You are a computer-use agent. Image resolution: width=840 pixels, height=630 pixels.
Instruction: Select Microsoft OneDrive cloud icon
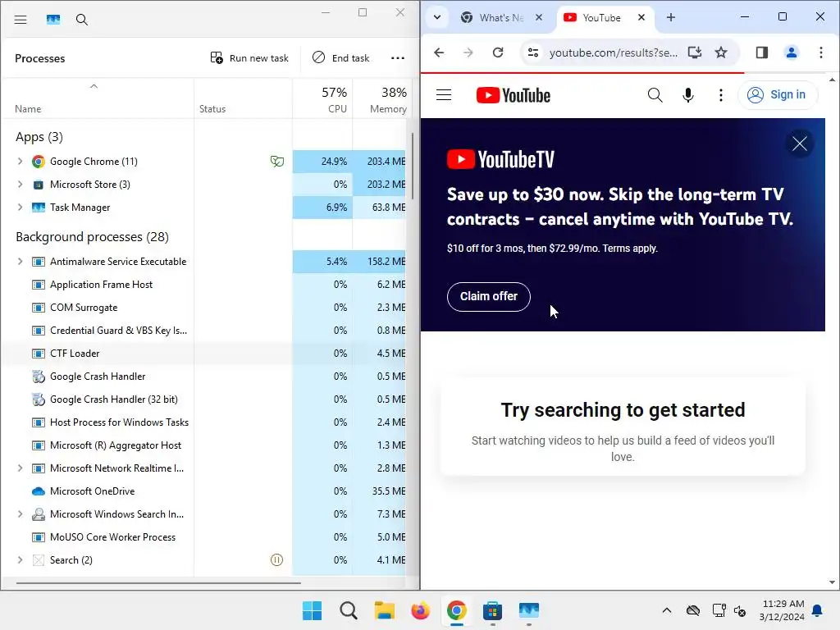(x=38, y=491)
